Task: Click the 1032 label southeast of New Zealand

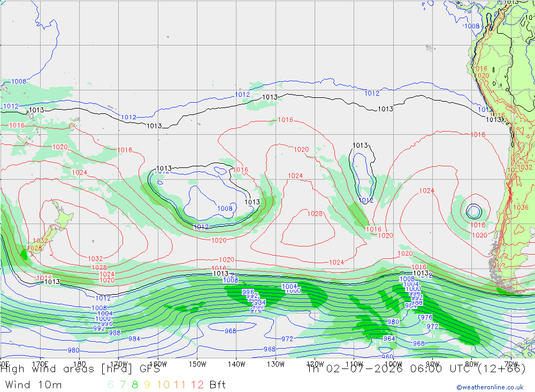Action: coord(95,259)
